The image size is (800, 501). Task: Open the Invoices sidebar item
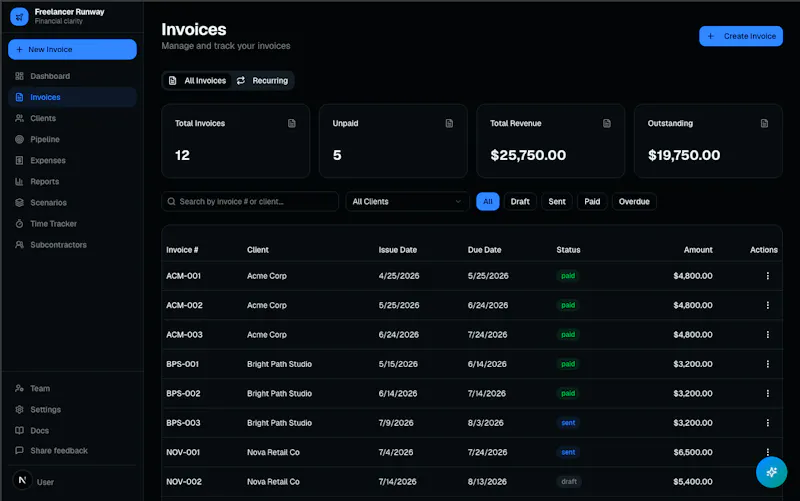click(72, 97)
